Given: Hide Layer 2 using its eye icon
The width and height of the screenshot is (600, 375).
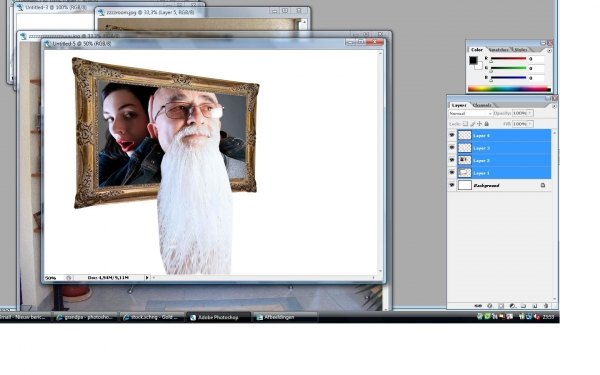Looking at the screenshot, I should (452, 160).
